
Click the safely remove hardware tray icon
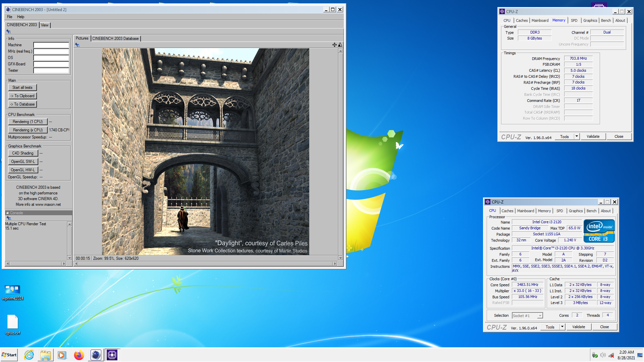pyautogui.click(x=595, y=355)
